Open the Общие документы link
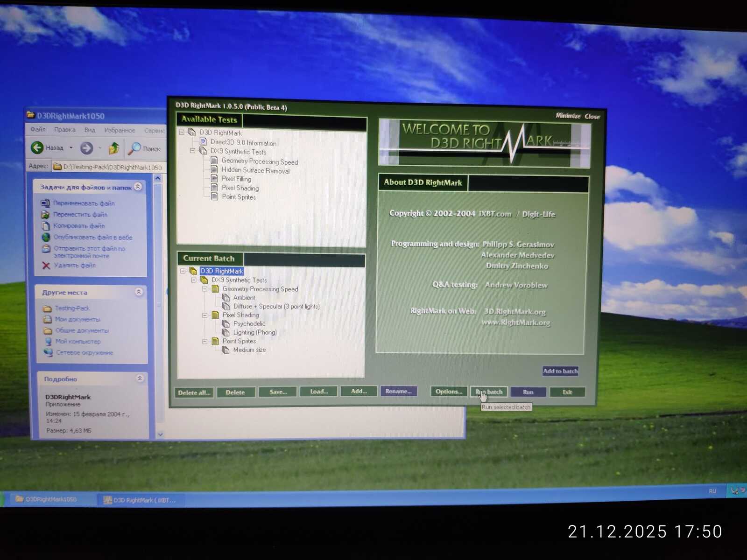 (82, 330)
